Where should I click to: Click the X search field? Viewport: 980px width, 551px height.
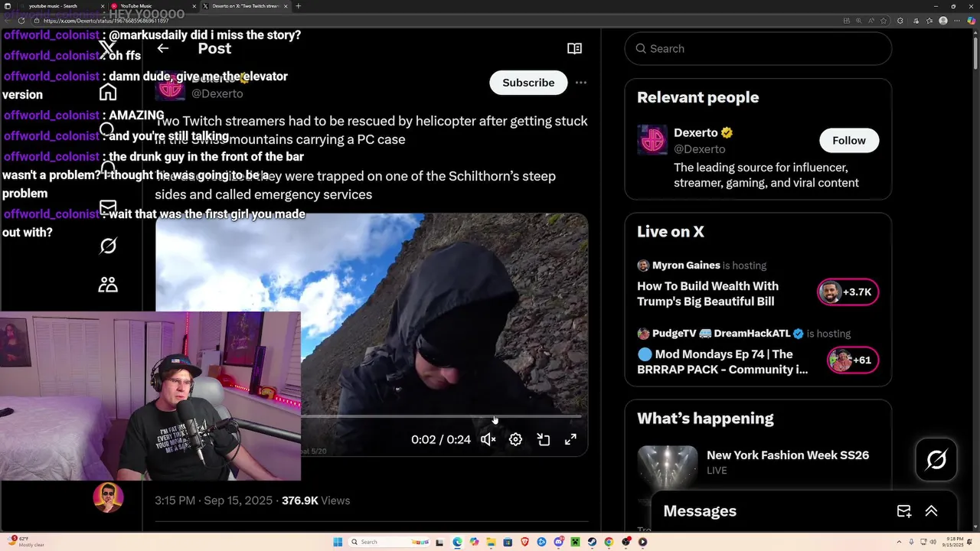(x=758, y=48)
